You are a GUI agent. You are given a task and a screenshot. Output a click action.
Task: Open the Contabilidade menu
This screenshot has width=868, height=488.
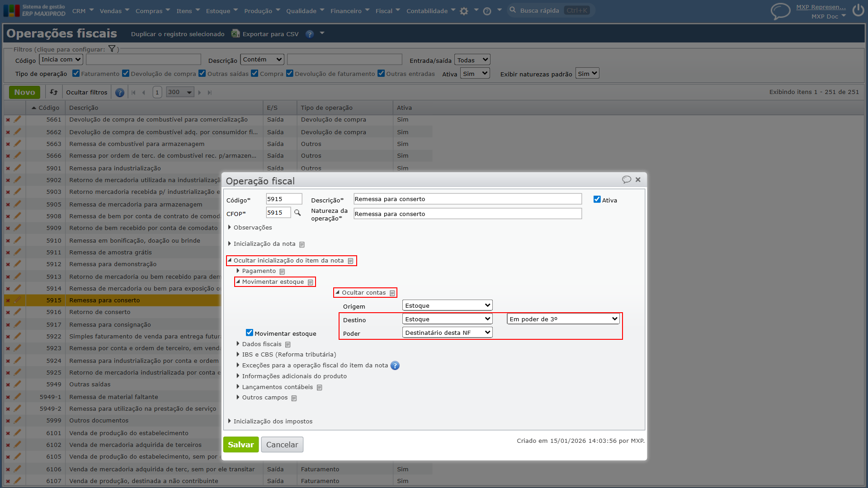coord(430,11)
